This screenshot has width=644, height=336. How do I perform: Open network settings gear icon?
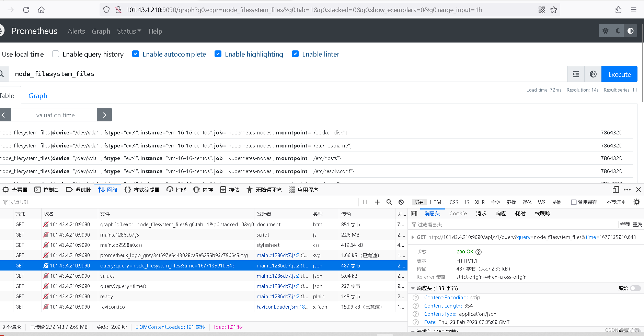[637, 202]
